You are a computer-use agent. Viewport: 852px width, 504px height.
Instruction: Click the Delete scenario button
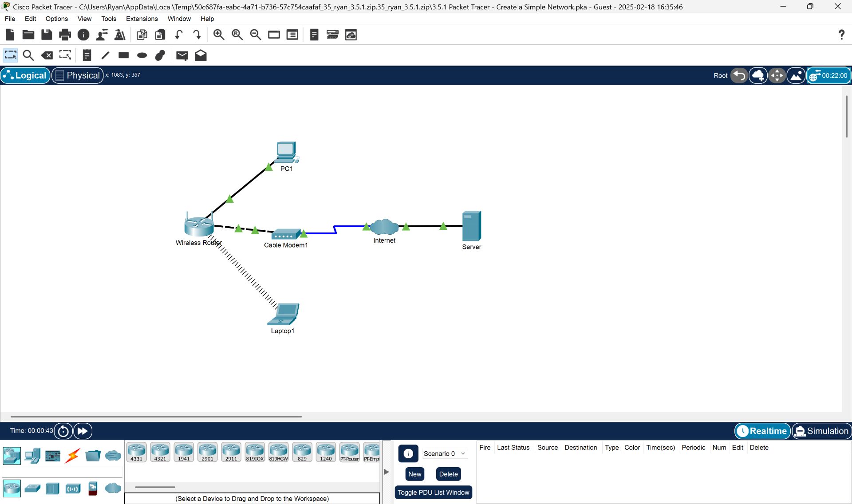click(x=448, y=474)
